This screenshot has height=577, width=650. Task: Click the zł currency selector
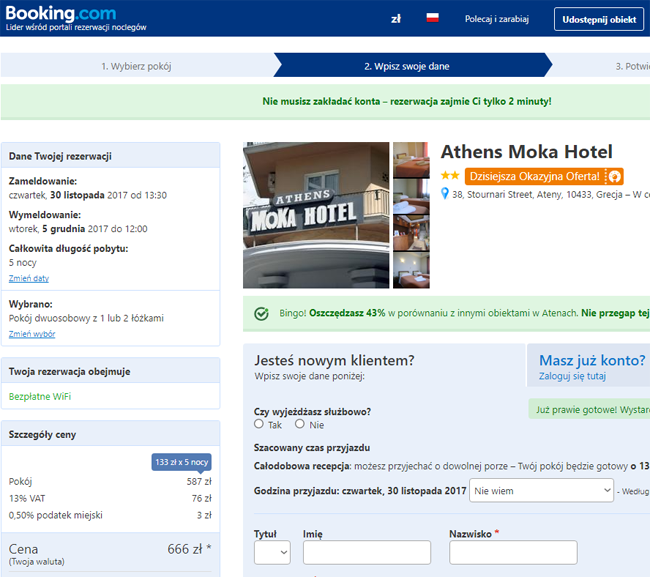point(396,18)
